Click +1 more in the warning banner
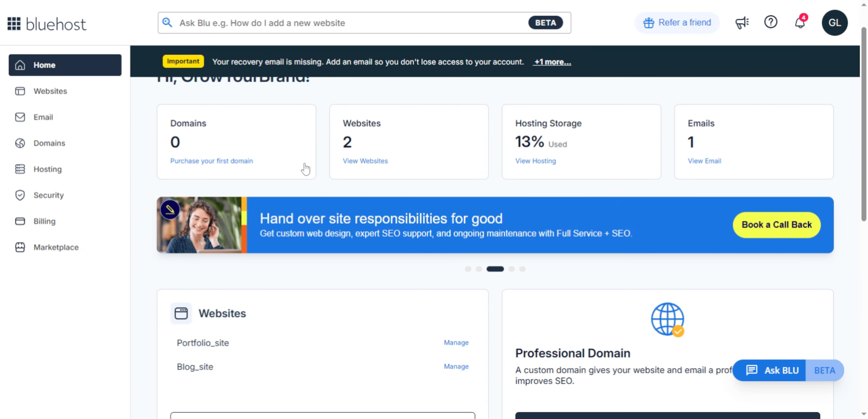 coord(552,62)
